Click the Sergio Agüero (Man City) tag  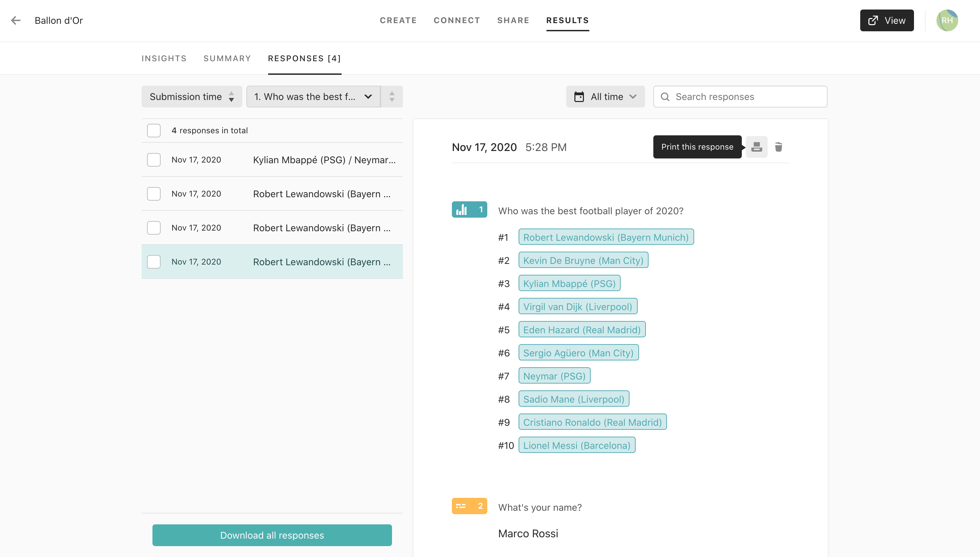click(x=578, y=353)
